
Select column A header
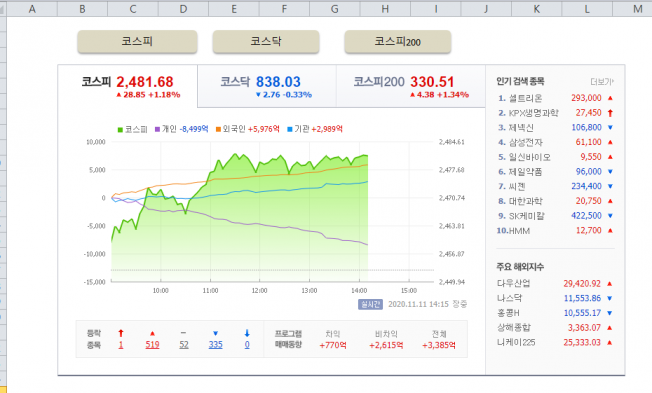32,9
